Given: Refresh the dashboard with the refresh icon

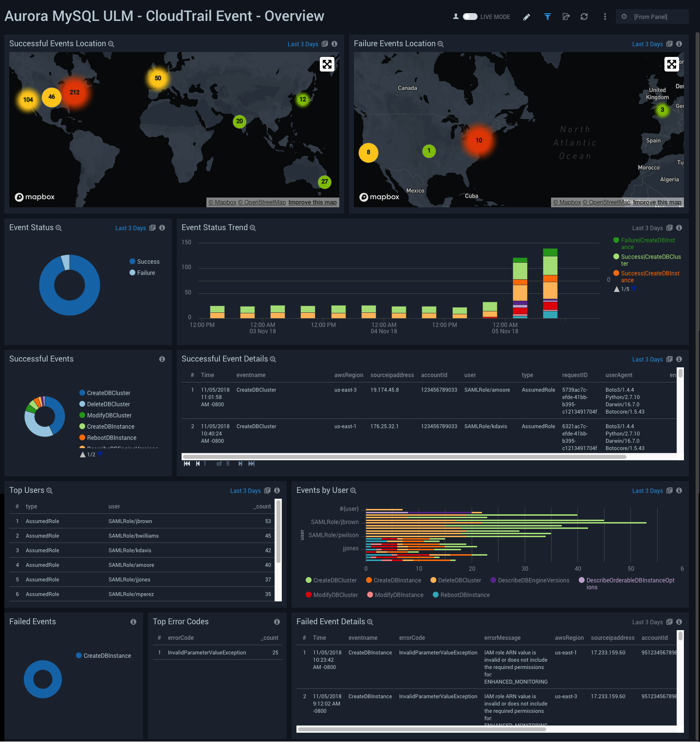Looking at the screenshot, I should [x=584, y=16].
